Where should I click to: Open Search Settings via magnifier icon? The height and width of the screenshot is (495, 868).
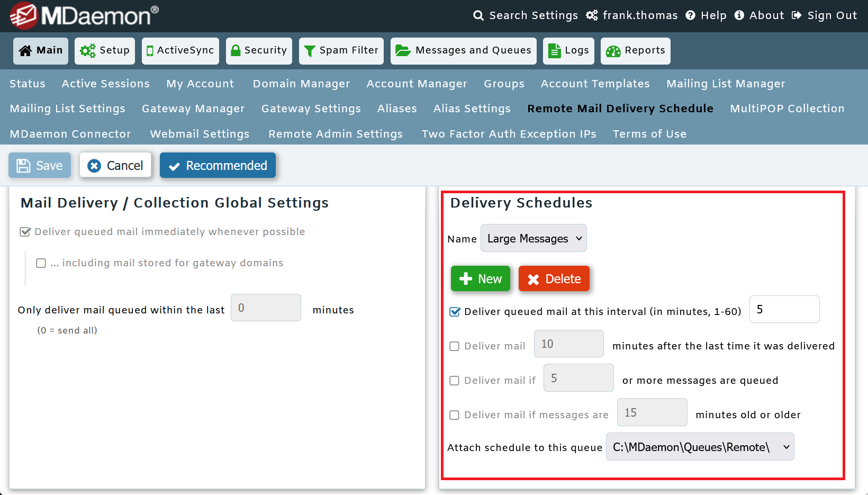tap(478, 15)
